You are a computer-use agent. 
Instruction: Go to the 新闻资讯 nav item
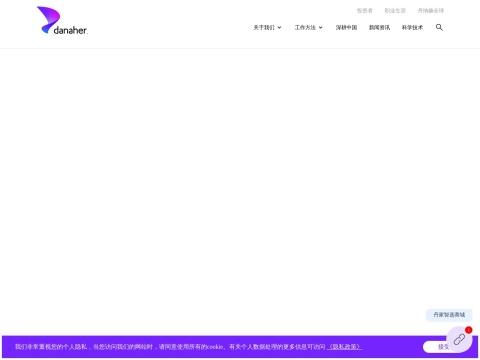[x=379, y=27]
